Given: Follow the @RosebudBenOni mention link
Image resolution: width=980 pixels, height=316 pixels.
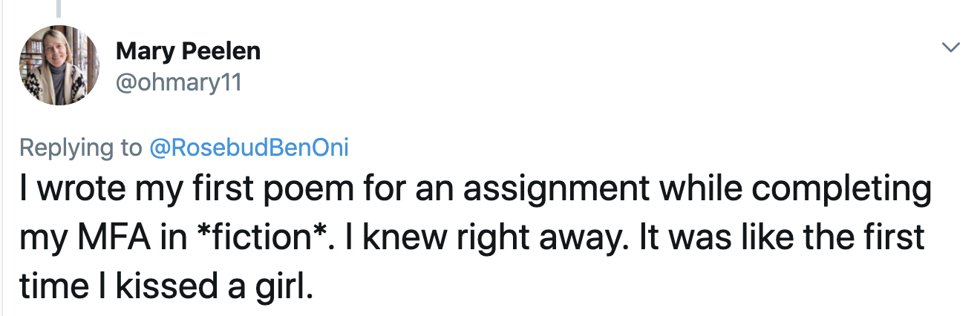Looking at the screenshot, I should point(249,148).
